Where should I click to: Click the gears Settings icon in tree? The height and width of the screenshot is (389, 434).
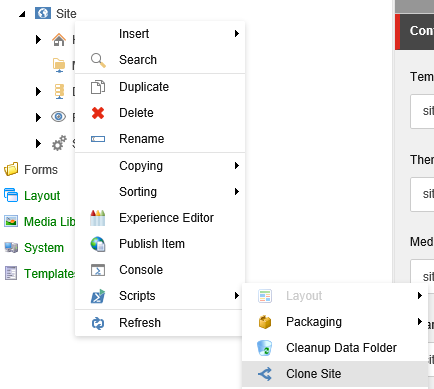(59, 143)
